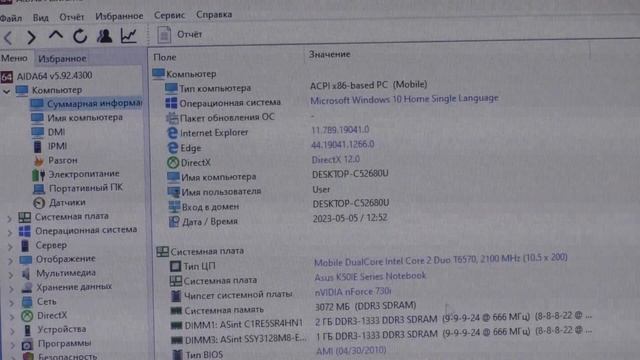Switch to the Избранное panel tab
Viewport: 640px width, 360px height.
coord(62,59)
